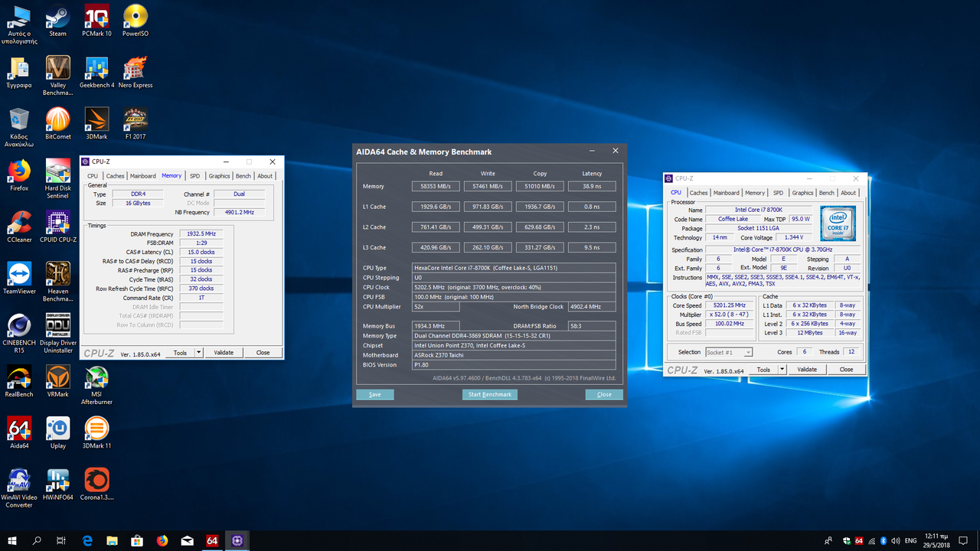
Task: Open taskbar clock showing 12:11
Action: click(937, 540)
